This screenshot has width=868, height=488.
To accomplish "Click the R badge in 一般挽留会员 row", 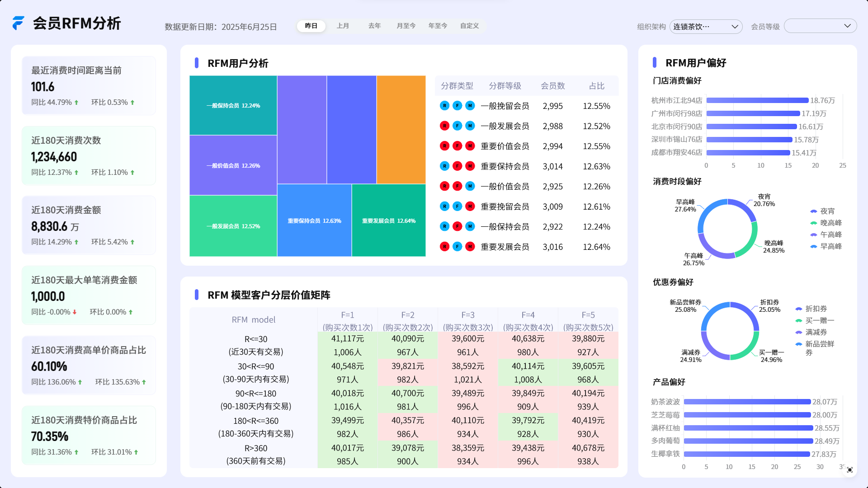I will pyautogui.click(x=444, y=106).
